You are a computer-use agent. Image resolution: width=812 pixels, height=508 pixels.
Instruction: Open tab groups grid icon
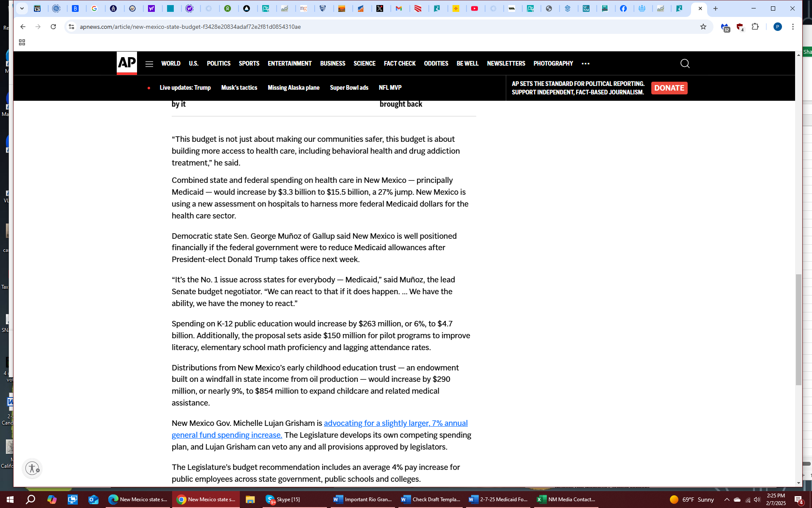22,42
